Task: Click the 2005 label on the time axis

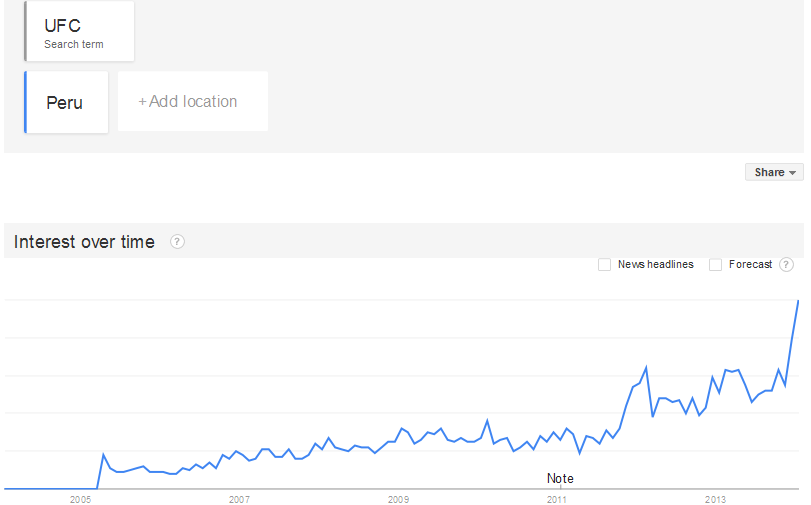Action: click(x=80, y=498)
